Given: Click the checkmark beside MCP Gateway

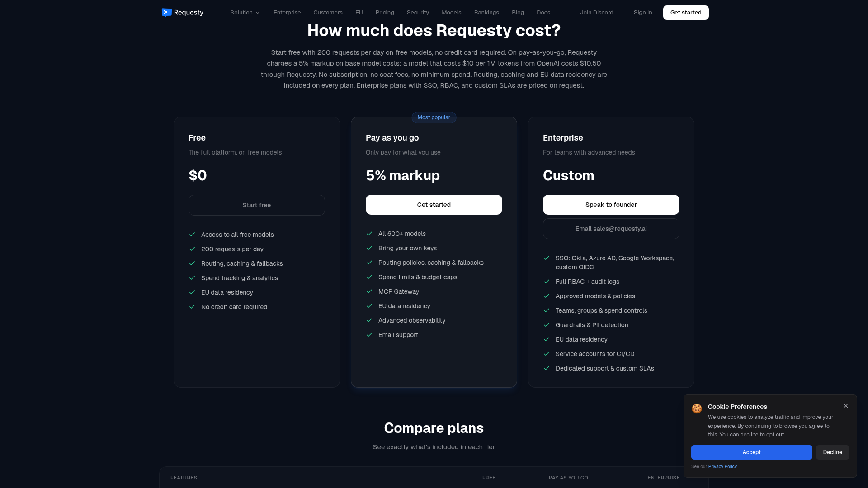Looking at the screenshot, I should click(x=369, y=291).
